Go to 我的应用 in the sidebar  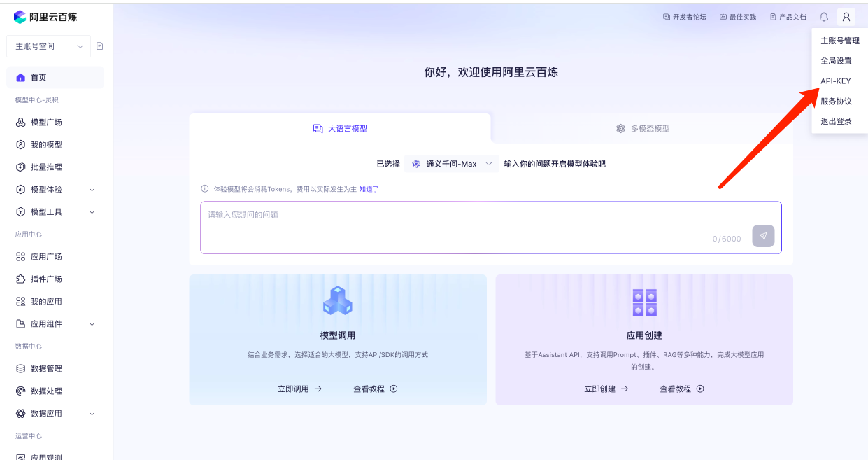pyautogui.click(x=46, y=302)
